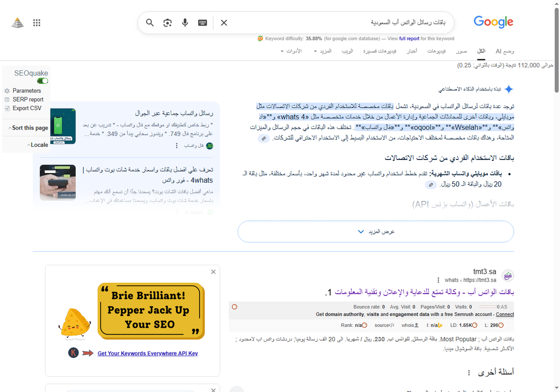560x392 pixels.
Task: Click the Visits: 0 value
Action: click(x=463, y=307)
